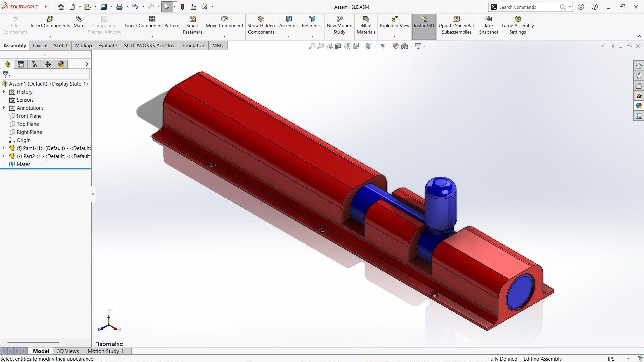The image size is (644, 362).
Task: Expand the History folder node
Action: point(4,92)
